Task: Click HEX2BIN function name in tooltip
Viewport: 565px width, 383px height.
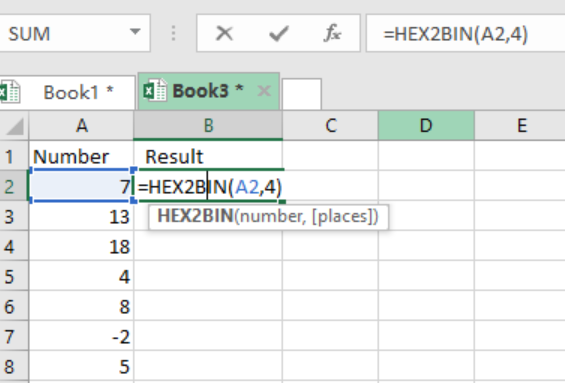Action: (x=195, y=216)
